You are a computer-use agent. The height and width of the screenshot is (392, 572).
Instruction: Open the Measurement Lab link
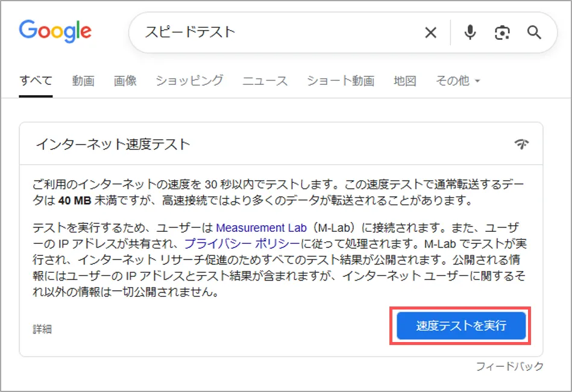click(x=259, y=228)
